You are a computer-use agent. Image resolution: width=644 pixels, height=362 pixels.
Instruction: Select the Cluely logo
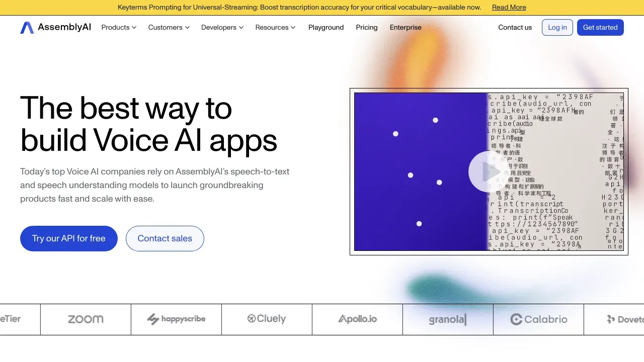coord(266,319)
